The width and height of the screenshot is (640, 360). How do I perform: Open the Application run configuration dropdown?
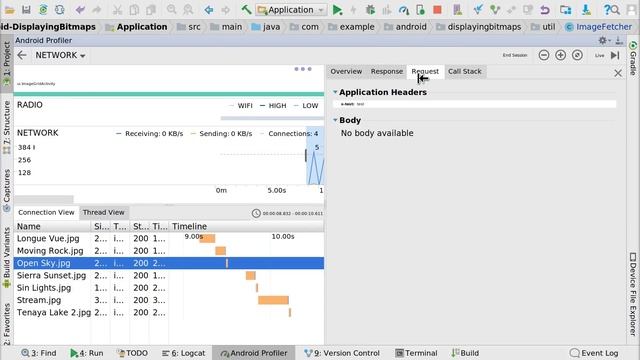click(x=291, y=9)
